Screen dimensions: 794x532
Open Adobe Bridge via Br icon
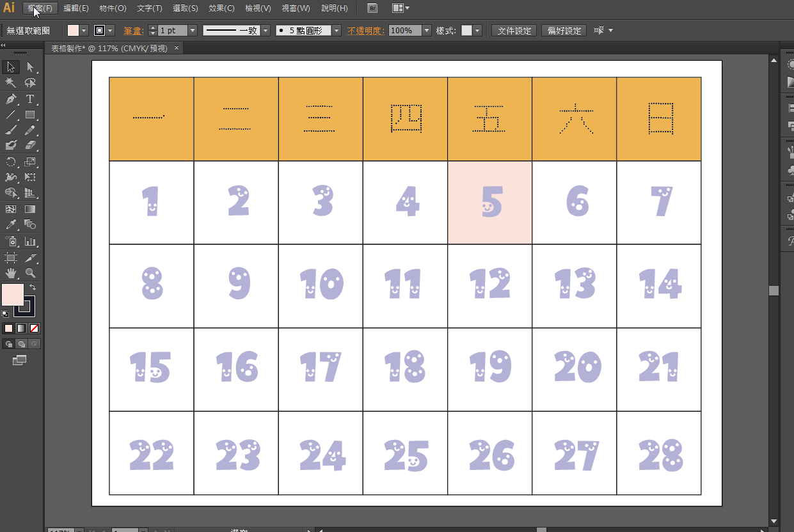[x=373, y=8]
